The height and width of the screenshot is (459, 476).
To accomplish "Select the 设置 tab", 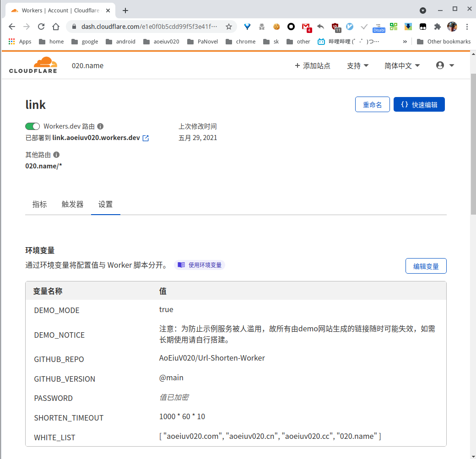I will click(x=105, y=204).
